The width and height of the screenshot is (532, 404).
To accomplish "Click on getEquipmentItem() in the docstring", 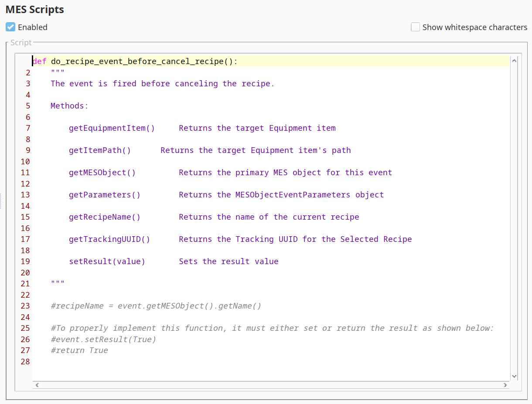I will click(112, 128).
